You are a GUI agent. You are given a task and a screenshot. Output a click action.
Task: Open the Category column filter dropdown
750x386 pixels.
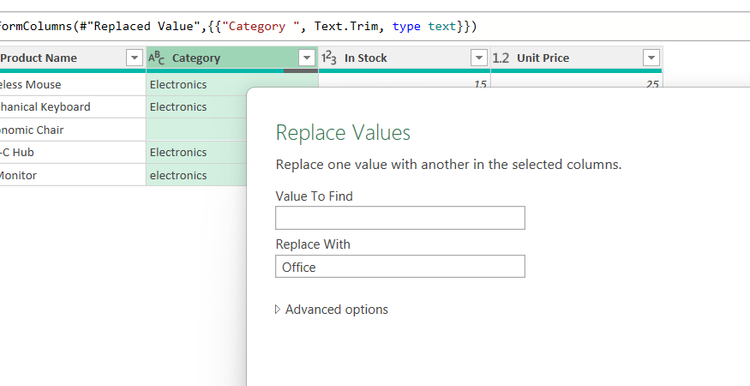tap(307, 58)
